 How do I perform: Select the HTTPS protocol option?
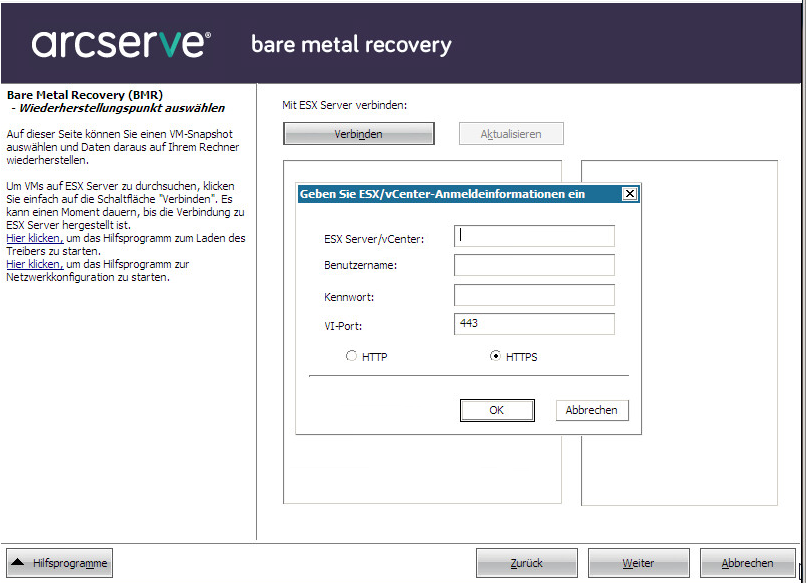point(496,356)
